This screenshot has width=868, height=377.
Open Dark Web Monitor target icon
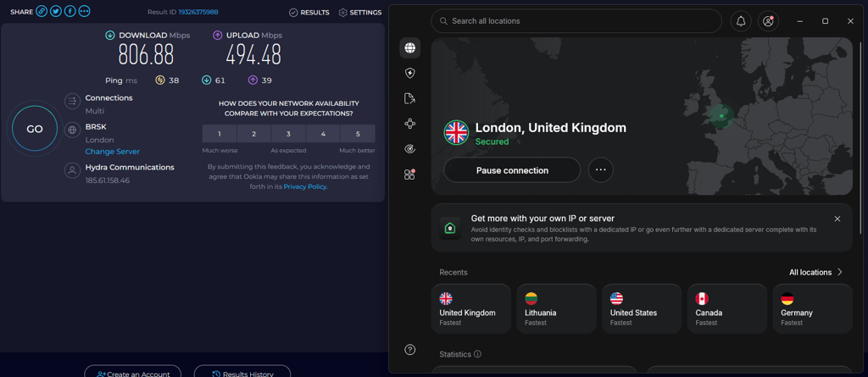pos(409,149)
